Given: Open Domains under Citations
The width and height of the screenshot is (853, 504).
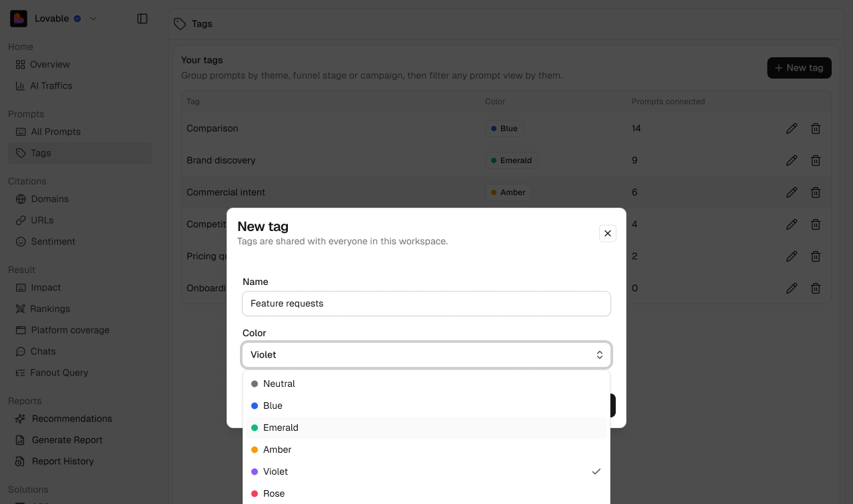Looking at the screenshot, I should pos(80,199).
